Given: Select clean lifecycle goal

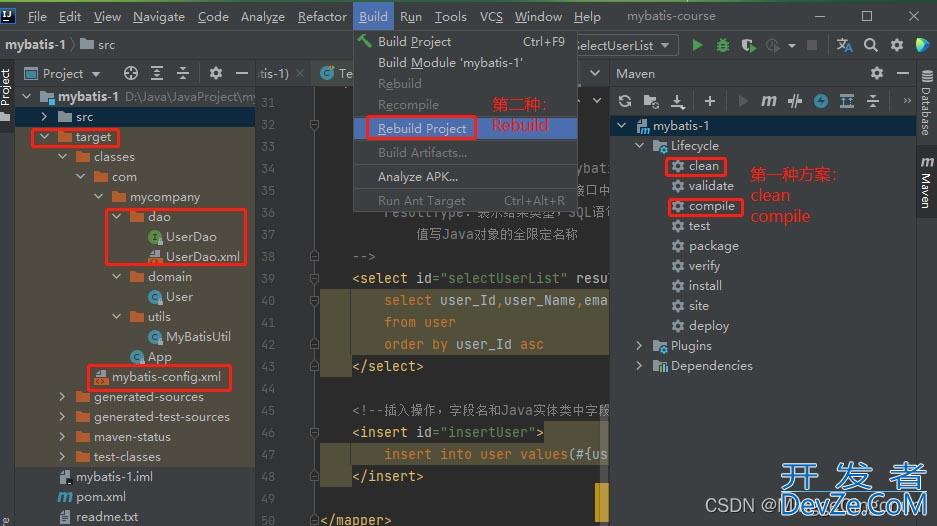Looking at the screenshot, I should click(x=703, y=166).
